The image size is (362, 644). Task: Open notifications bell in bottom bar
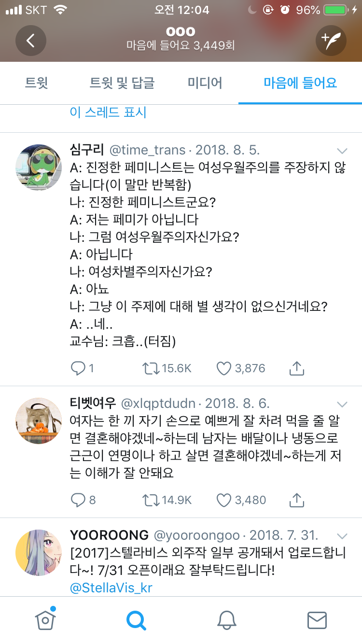coord(226,620)
